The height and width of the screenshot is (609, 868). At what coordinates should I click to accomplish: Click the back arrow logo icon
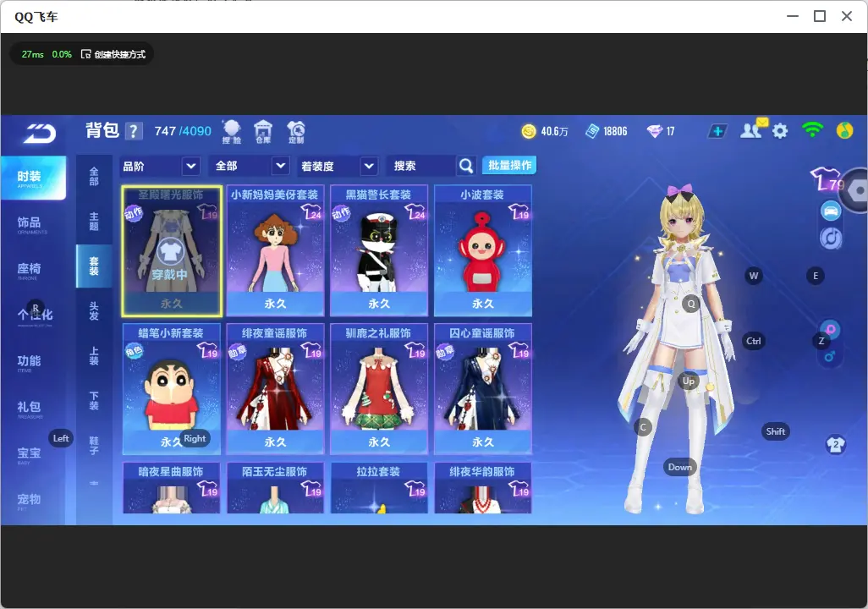(x=39, y=133)
